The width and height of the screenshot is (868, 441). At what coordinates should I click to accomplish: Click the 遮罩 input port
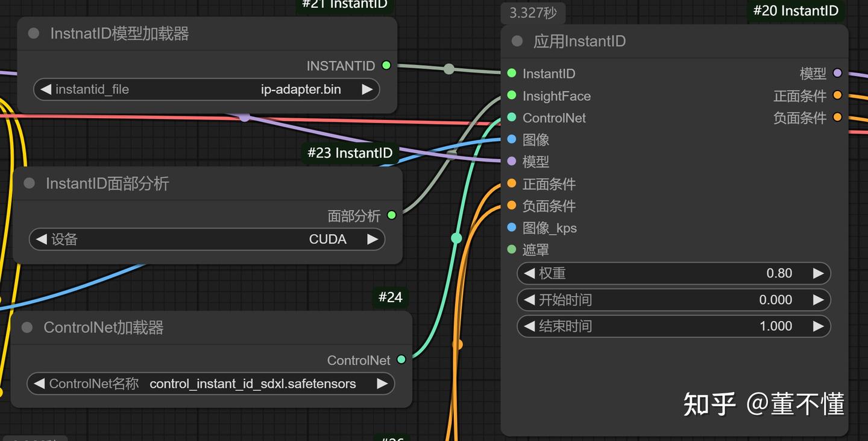[512, 249]
